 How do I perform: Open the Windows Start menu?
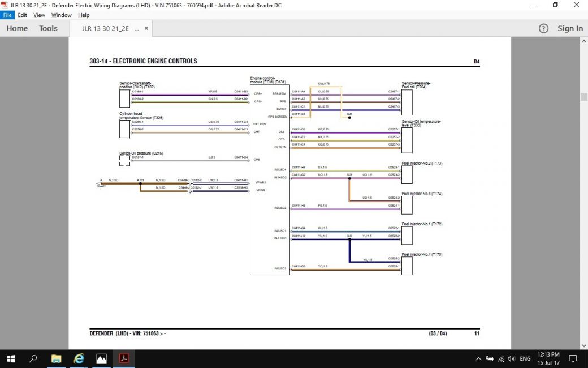point(11,358)
